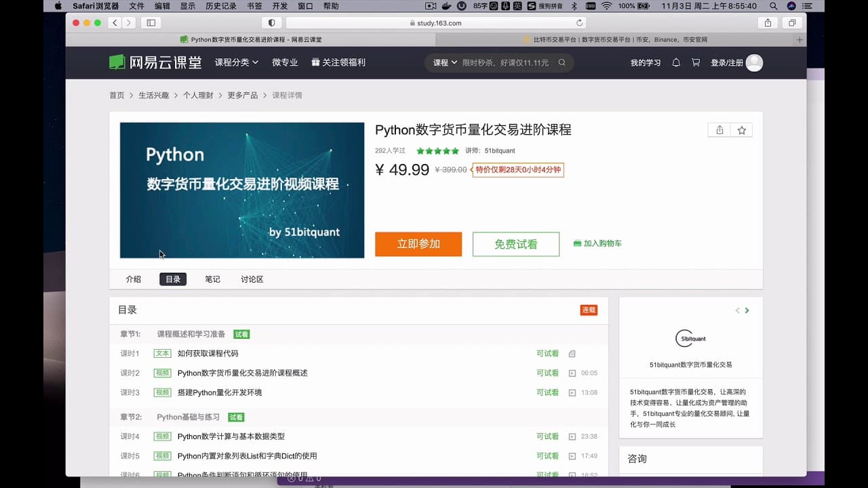Click the play icon beside duration 23:38
The height and width of the screenshot is (488, 868).
[572, 436]
